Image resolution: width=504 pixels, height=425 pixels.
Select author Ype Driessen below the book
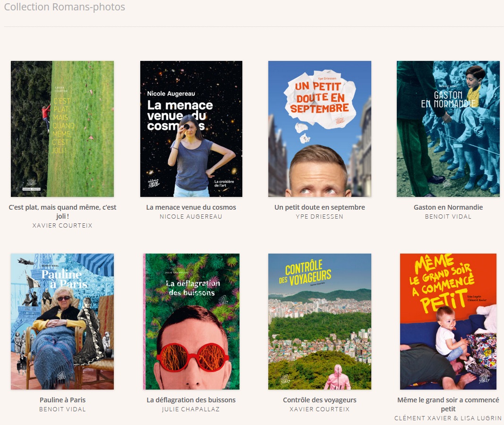coord(319,217)
